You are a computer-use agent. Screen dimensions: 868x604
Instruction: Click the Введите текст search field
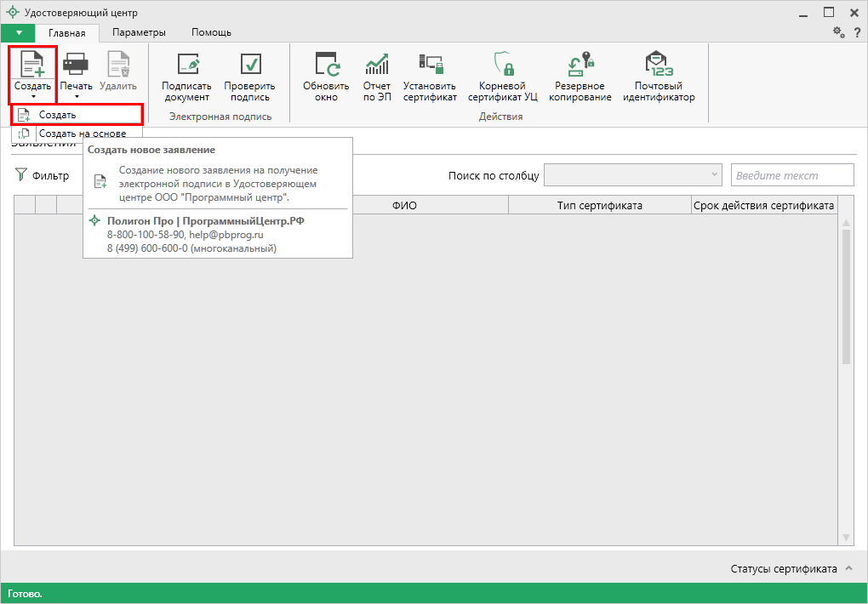[791, 175]
